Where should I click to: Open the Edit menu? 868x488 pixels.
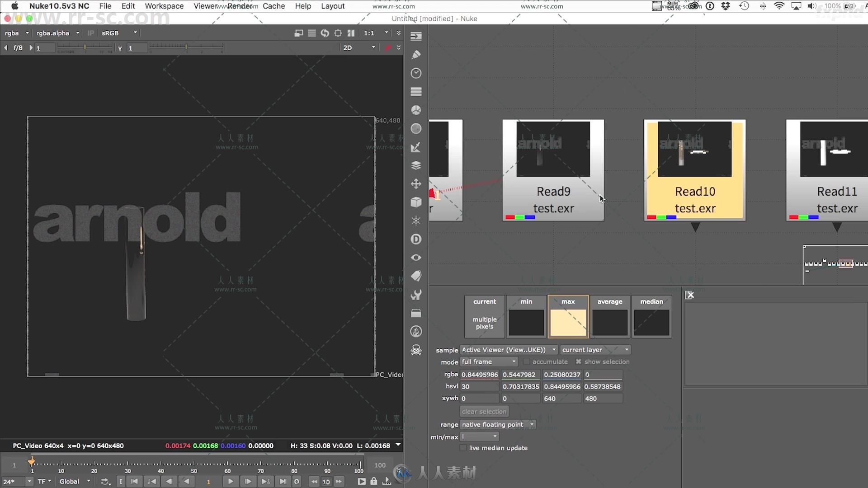[x=128, y=6]
